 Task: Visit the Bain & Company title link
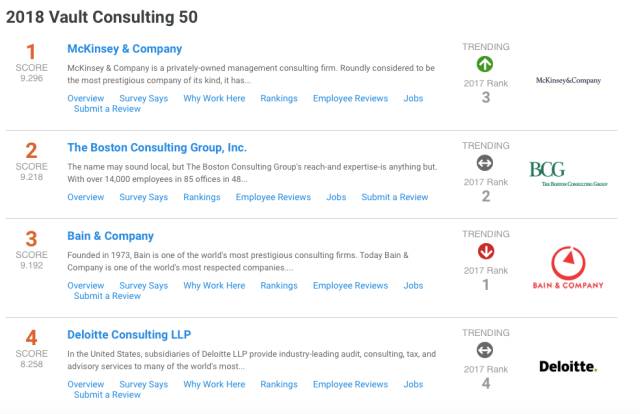click(x=110, y=236)
